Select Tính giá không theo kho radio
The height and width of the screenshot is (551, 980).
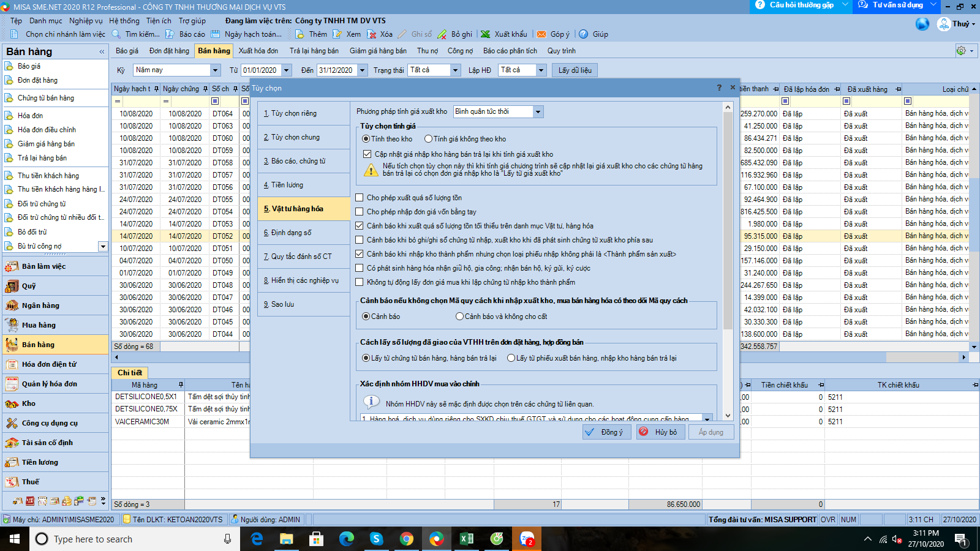pyautogui.click(x=429, y=139)
